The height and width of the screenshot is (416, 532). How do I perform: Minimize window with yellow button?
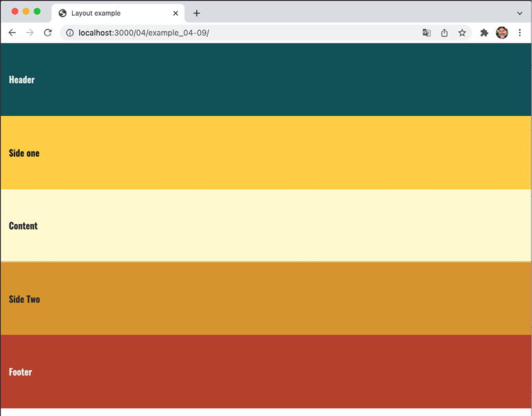[26, 11]
